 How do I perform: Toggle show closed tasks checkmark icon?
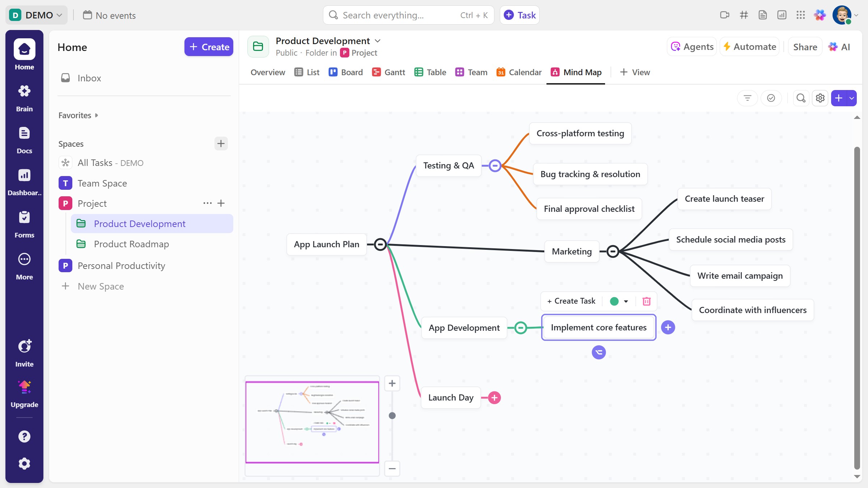771,98
